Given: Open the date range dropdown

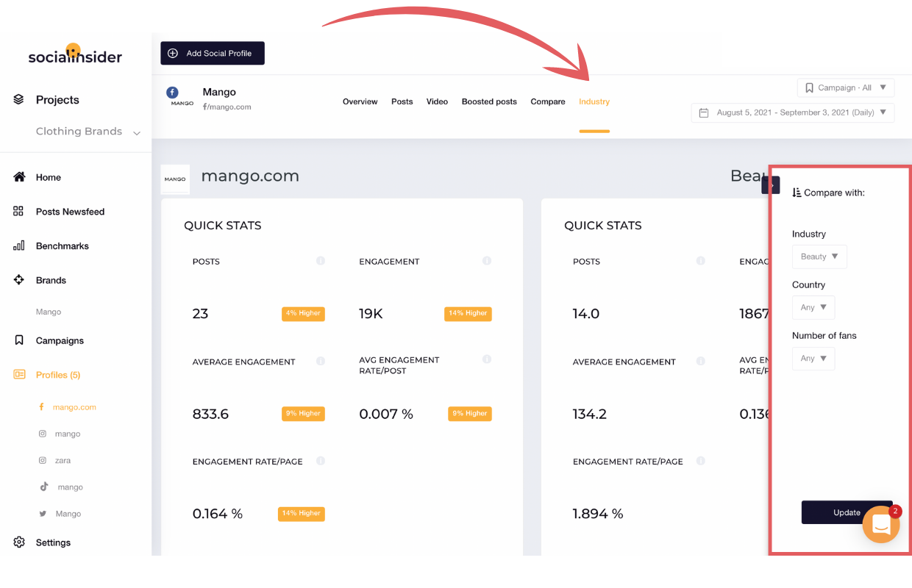Looking at the screenshot, I should pyautogui.click(x=793, y=112).
